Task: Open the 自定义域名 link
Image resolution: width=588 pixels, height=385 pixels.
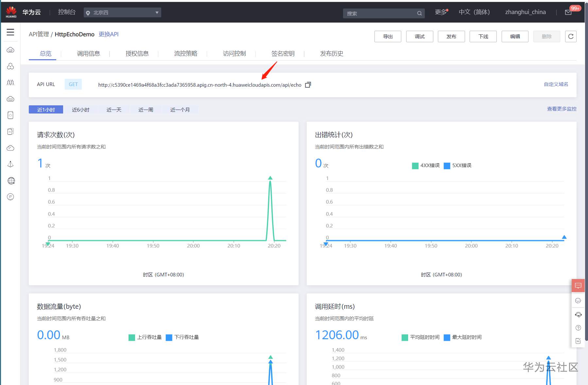Action: [556, 84]
